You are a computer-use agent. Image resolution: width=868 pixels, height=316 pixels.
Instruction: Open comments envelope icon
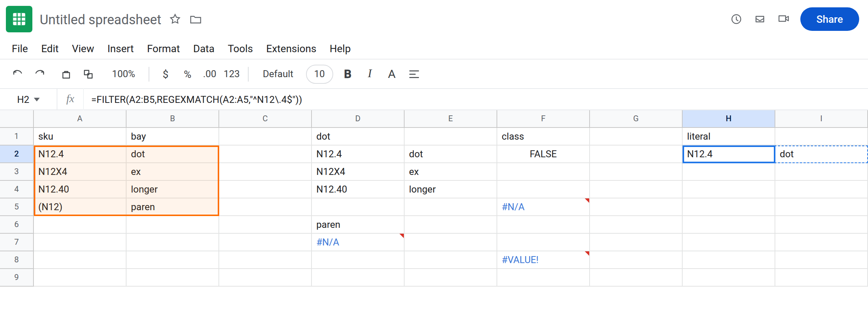(760, 19)
